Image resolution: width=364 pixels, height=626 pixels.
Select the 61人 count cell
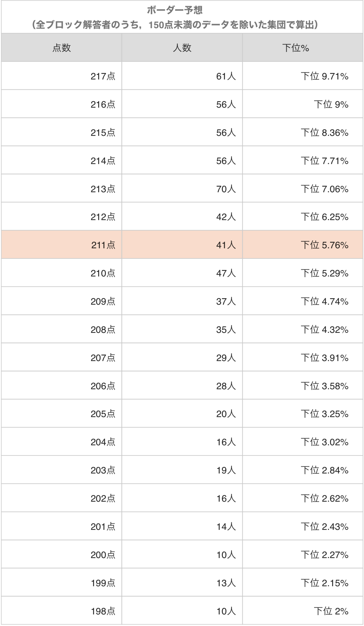226,76
